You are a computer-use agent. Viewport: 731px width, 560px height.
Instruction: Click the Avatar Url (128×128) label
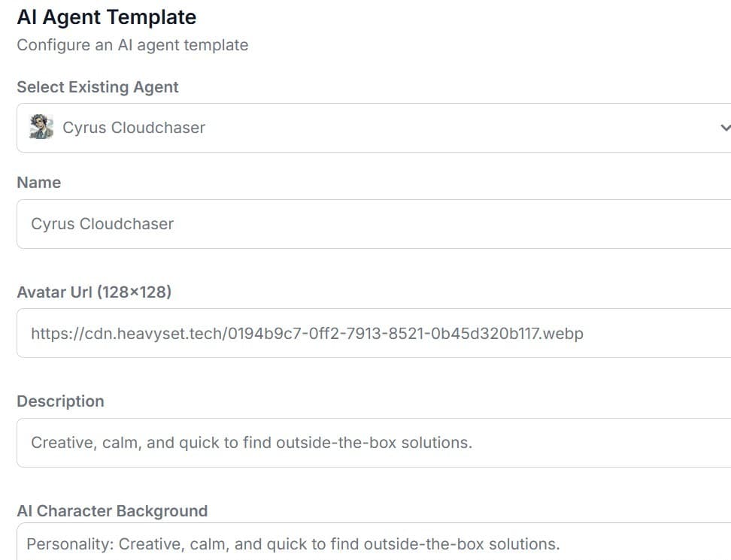coord(94,292)
